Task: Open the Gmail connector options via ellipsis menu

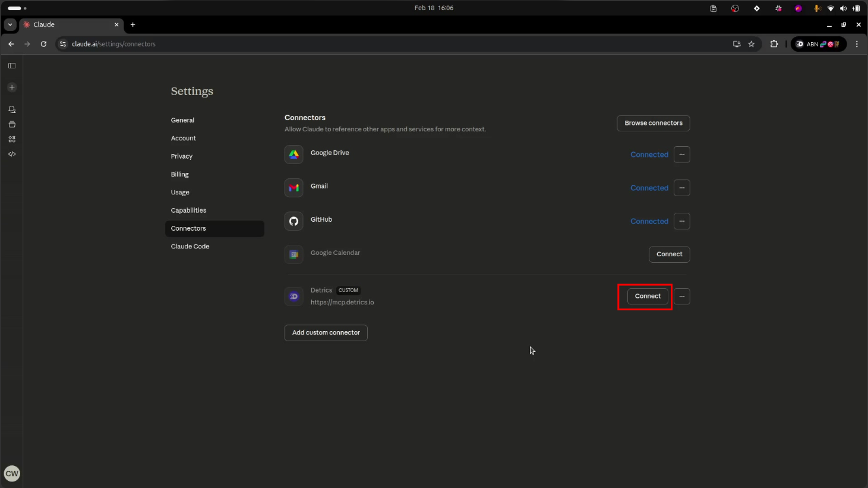Action: tap(681, 188)
